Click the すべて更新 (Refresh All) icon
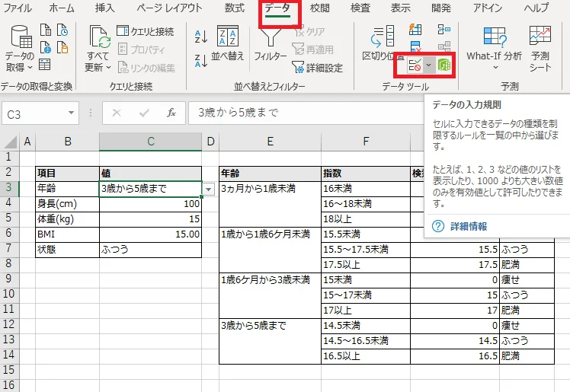Screen dimensions: 570x392 pos(100,37)
